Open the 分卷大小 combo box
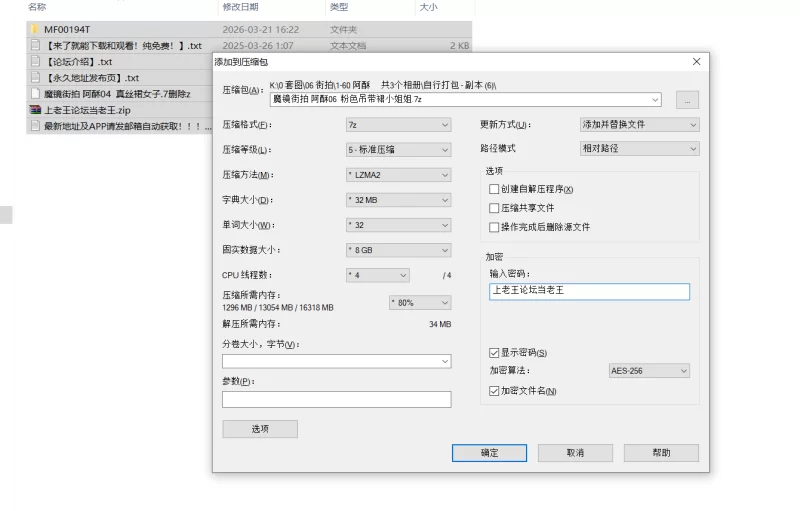The height and width of the screenshot is (511, 800). [x=337, y=361]
